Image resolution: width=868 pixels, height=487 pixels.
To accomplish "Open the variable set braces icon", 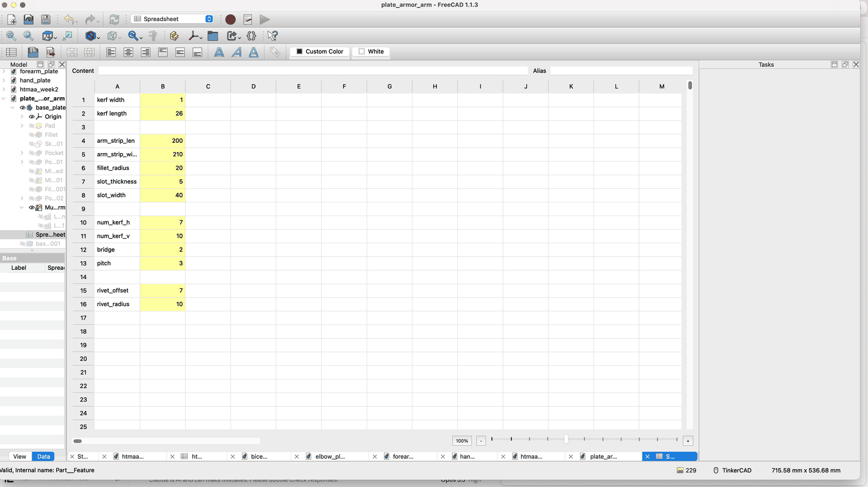I will pyautogui.click(x=251, y=36).
